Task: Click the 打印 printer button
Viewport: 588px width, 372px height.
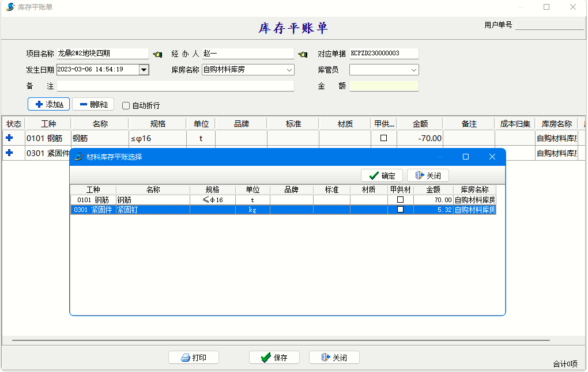Action: (x=194, y=358)
